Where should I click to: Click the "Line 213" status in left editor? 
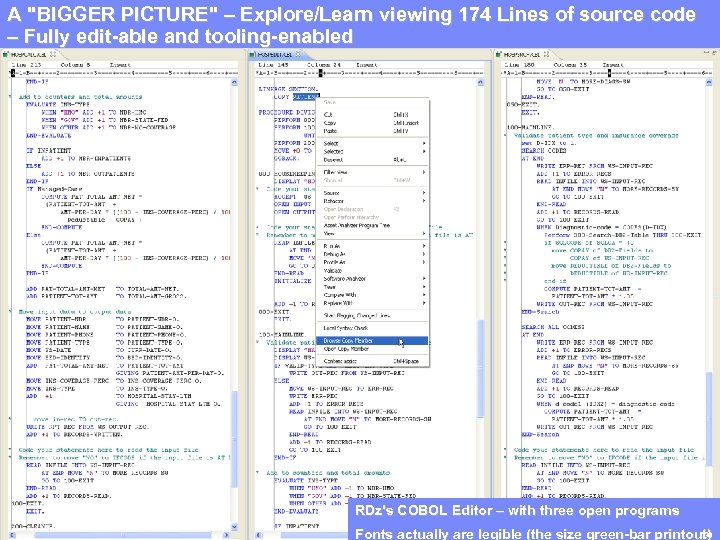[x=26, y=65]
